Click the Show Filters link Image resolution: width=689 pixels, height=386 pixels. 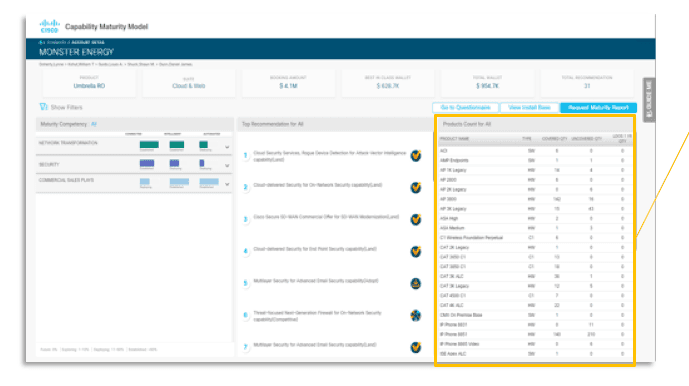[x=66, y=107]
